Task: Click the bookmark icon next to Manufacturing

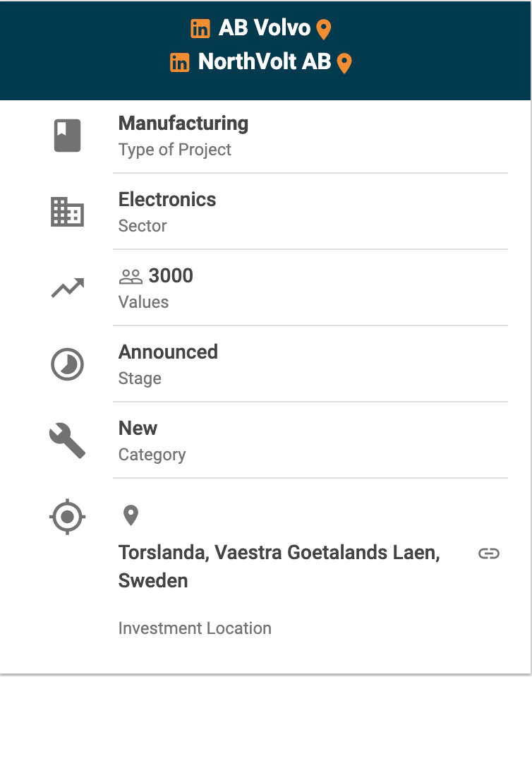Action: click(x=68, y=136)
